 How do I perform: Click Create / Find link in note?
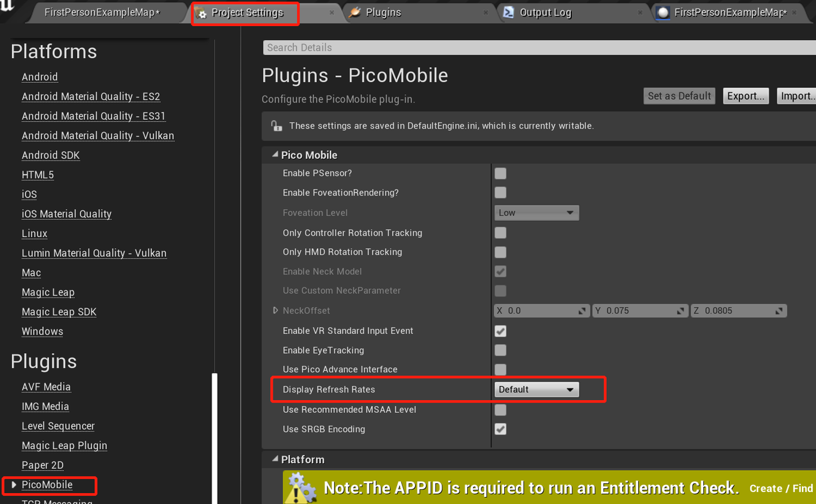tap(781, 489)
